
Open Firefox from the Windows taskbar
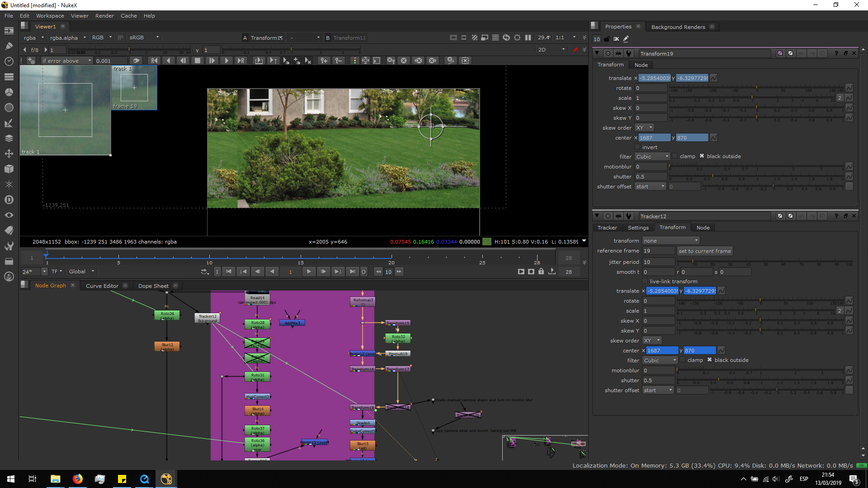(x=77, y=479)
